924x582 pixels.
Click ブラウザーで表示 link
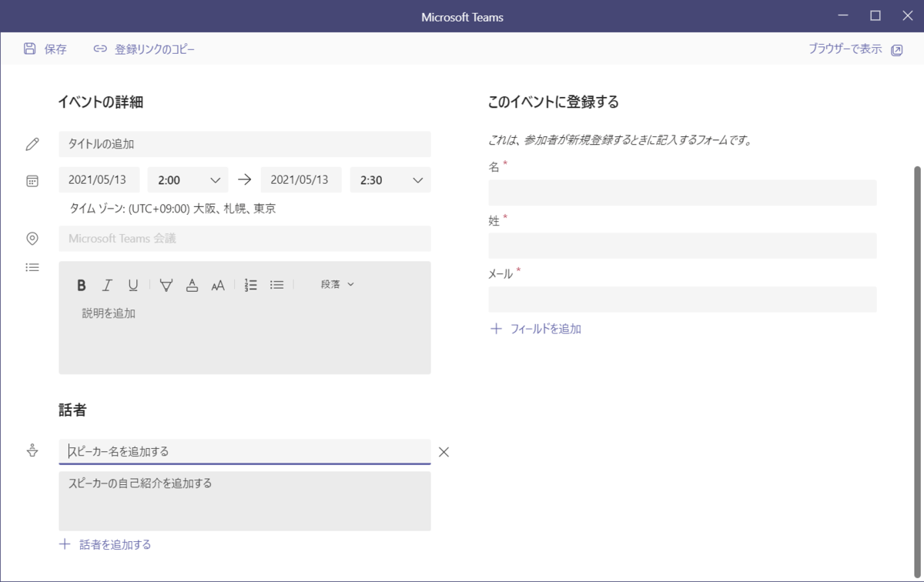point(845,48)
